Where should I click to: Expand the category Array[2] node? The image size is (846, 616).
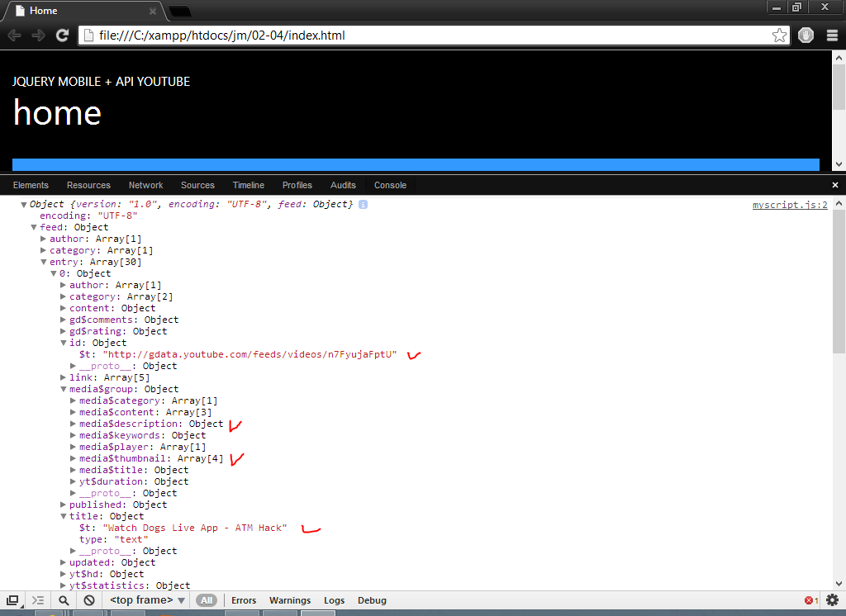point(63,296)
